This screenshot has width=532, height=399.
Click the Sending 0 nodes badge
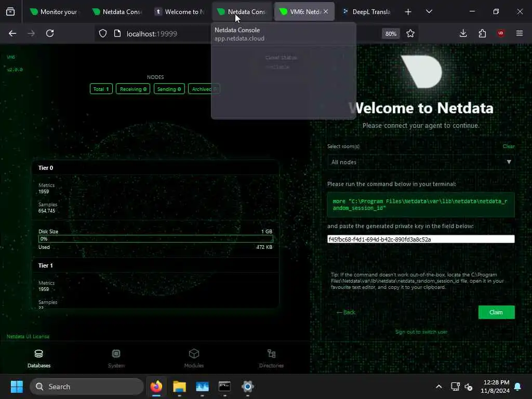pos(169,89)
